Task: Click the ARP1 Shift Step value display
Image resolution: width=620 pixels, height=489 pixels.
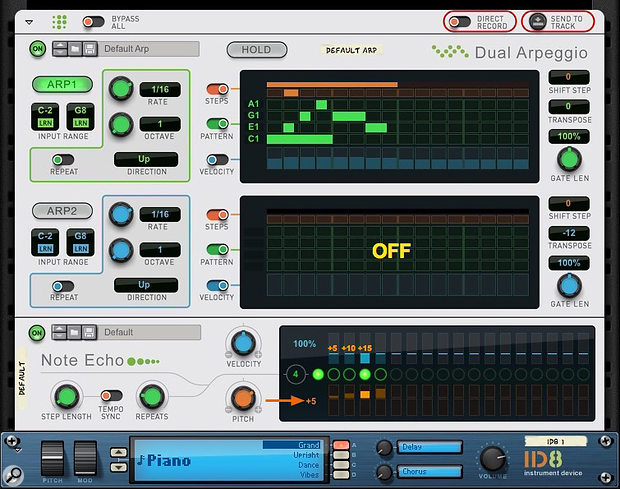Action: click(x=569, y=77)
